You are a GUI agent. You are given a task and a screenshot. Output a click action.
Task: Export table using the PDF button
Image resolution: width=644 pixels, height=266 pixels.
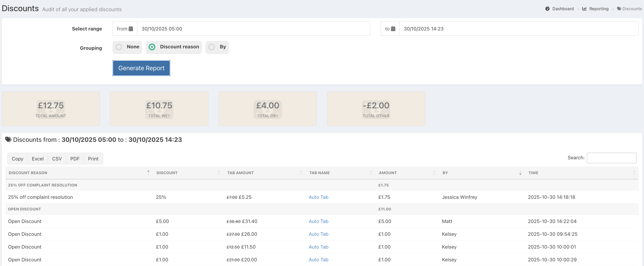pos(75,159)
